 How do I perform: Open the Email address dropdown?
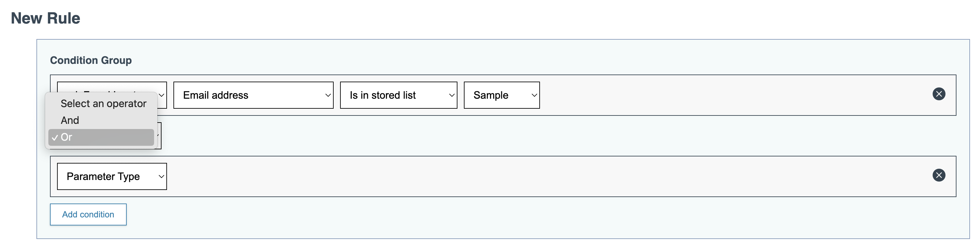pyautogui.click(x=253, y=95)
